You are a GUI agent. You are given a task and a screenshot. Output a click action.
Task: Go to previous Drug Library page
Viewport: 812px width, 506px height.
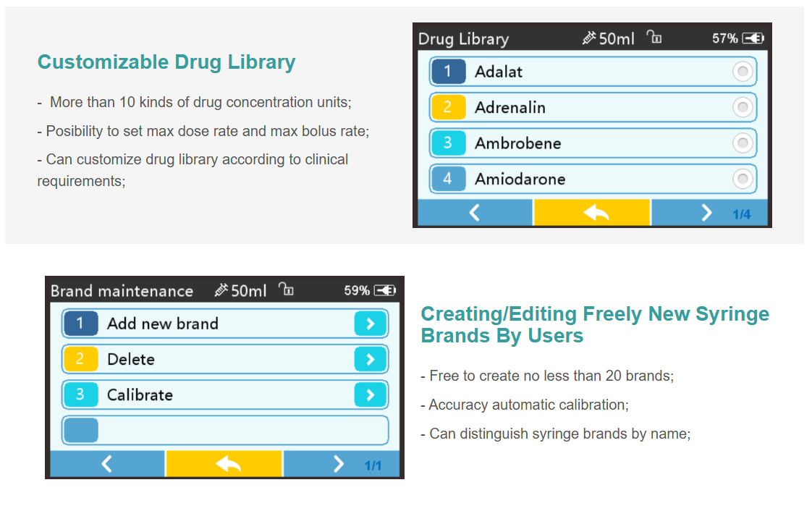pos(474,212)
